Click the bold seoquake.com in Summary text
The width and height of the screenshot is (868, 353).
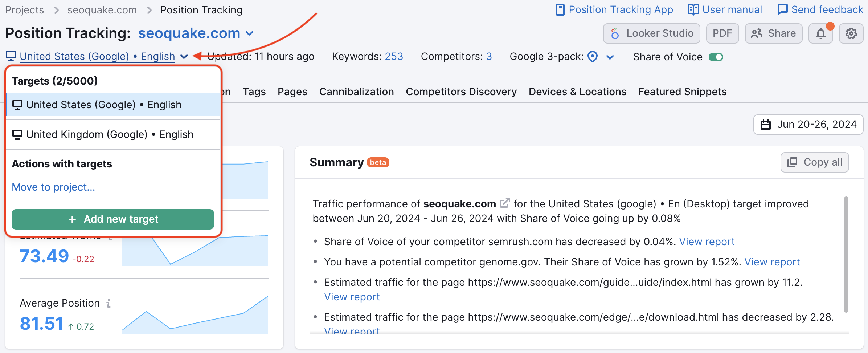coord(460,204)
